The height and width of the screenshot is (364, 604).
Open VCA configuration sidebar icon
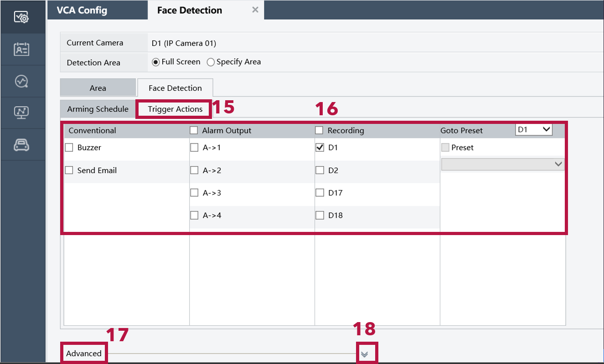pyautogui.click(x=22, y=17)
